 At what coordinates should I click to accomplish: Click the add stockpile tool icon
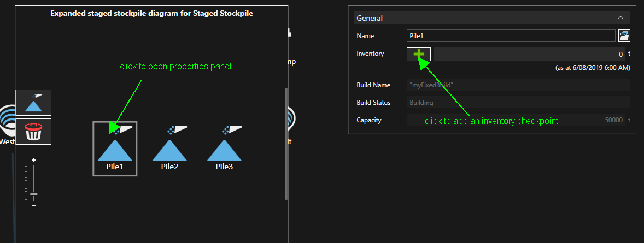33,103
